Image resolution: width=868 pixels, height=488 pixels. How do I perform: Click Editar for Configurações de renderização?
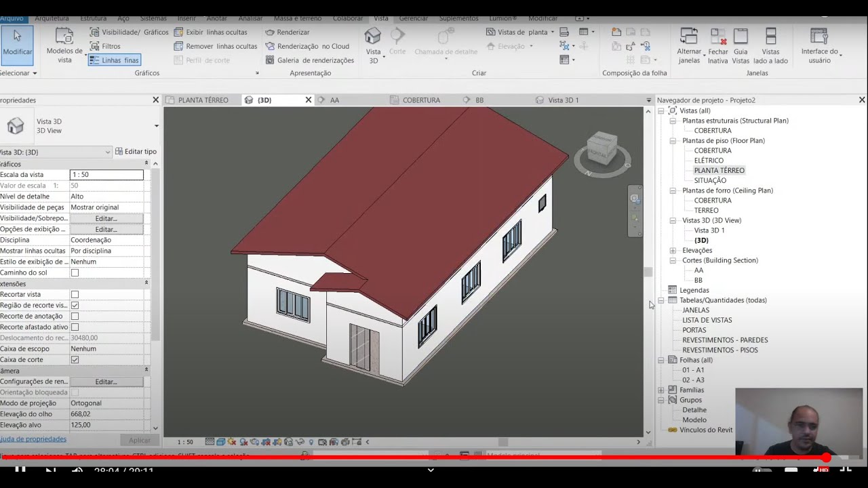106,382
